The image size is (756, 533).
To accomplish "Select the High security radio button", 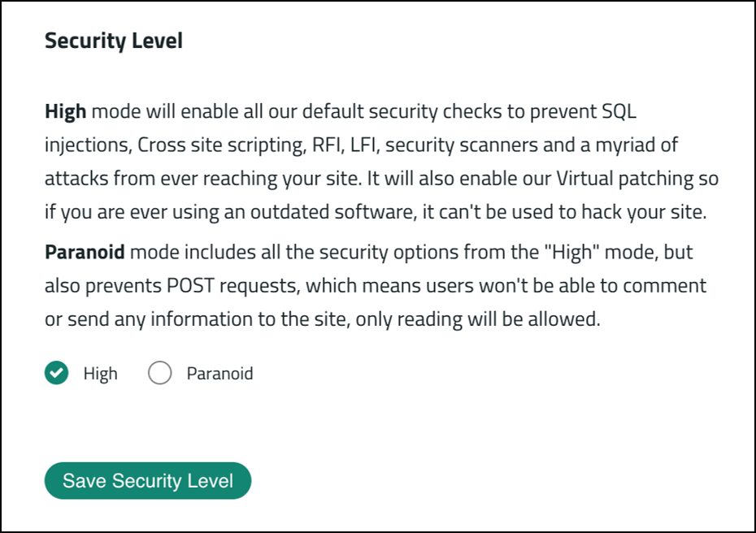I will (x=56, y=374).
